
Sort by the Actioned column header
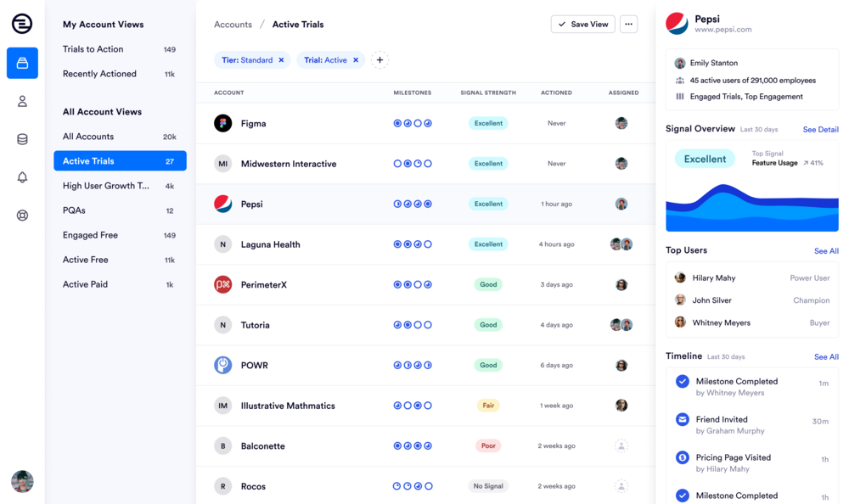[556, 92]
